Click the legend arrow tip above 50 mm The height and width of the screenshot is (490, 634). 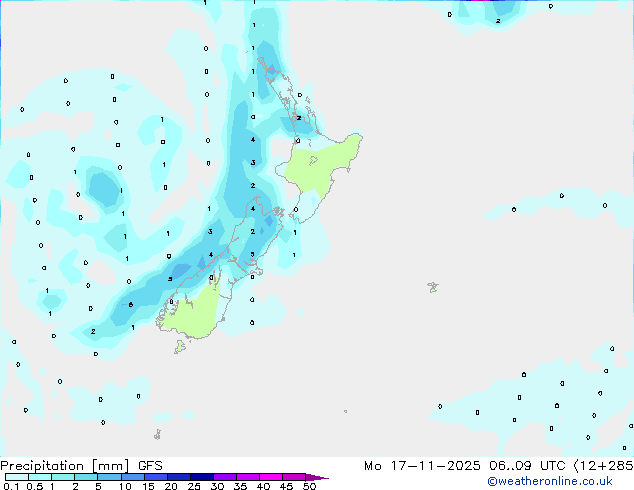coord(317,478)
